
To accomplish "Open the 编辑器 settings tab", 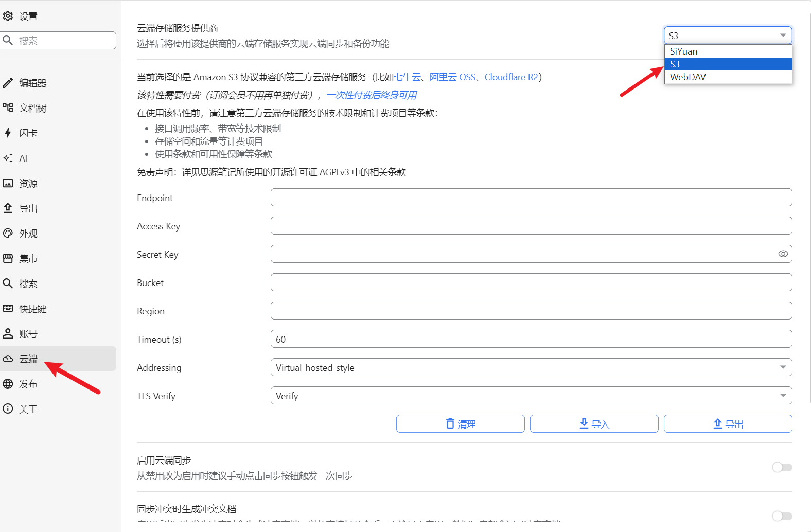I will (58, 83).
